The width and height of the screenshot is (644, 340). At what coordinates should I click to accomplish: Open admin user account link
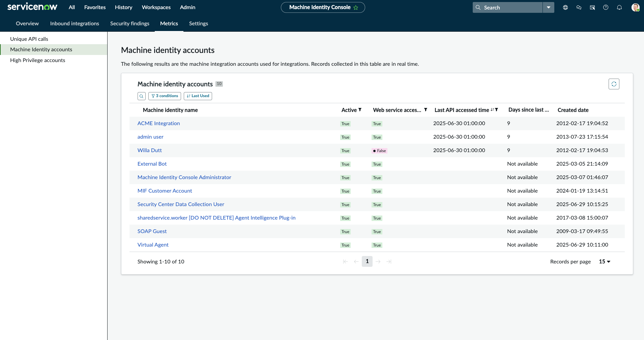[150, 137]
